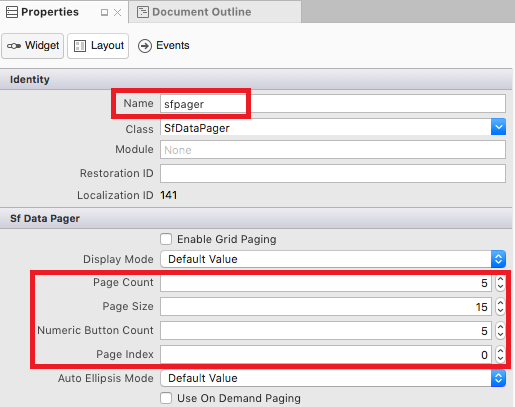Click the Page Count value field

click(x=326, y=283)
